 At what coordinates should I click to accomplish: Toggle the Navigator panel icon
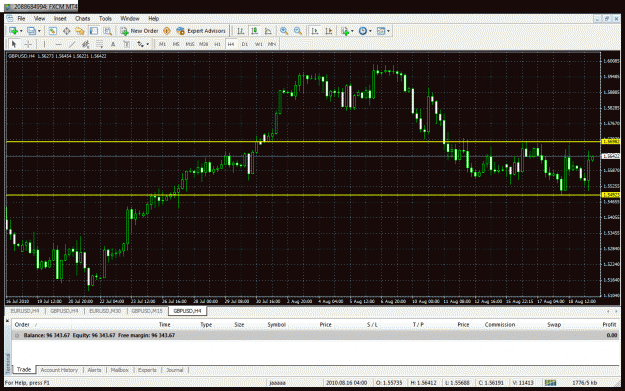pyautogui.click(x=80, y=31)
